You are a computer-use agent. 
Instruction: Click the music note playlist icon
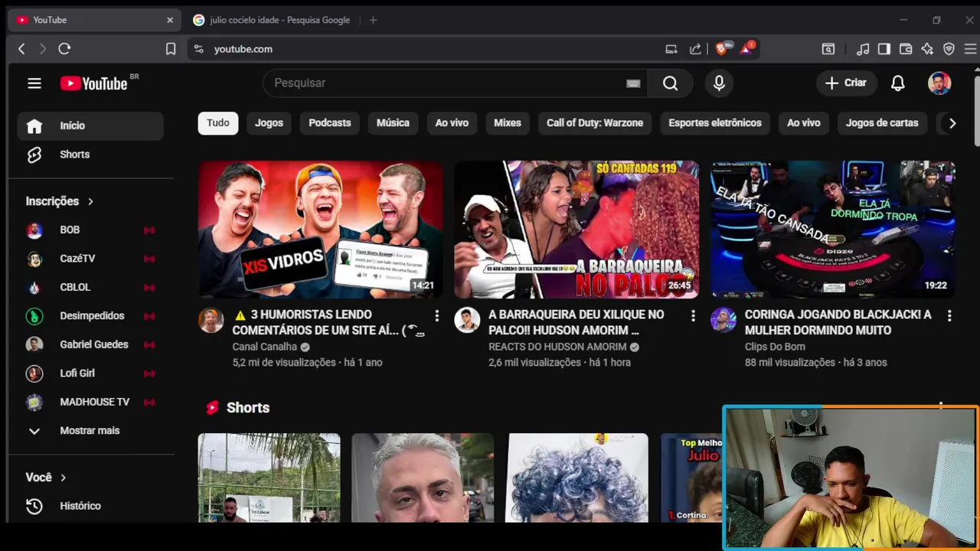coord(863,49)
